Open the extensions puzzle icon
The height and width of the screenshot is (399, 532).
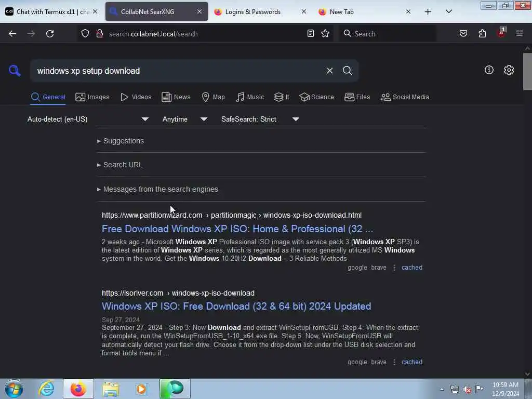pyautogui.click(x=482, y=33)
